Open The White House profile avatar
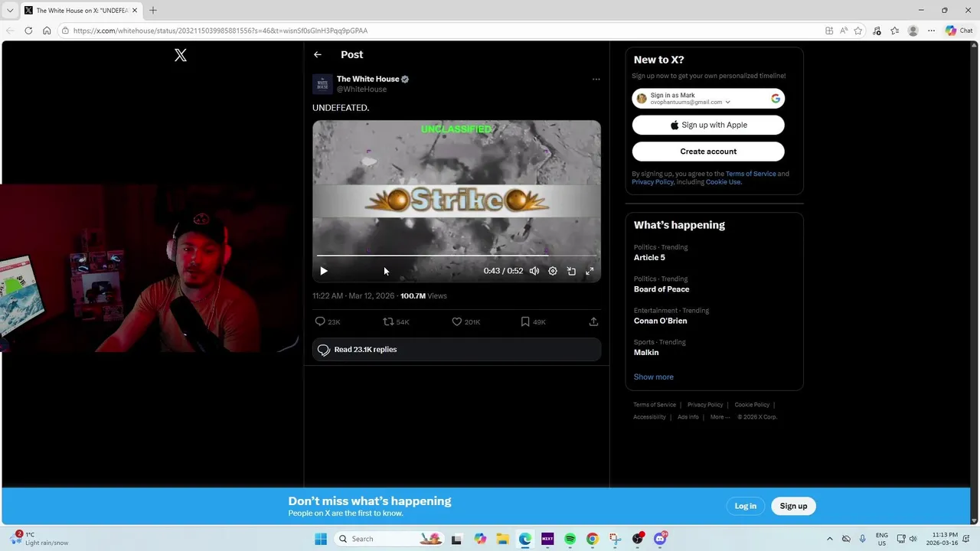This screenshot has width=980, height=551. click(x=322, y=83)
